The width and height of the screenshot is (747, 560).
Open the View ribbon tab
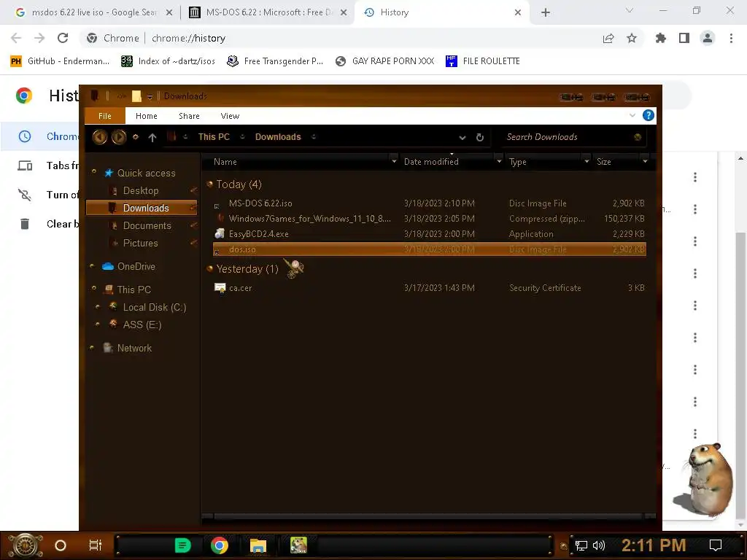pyautogui.click(x=230, y=116)
